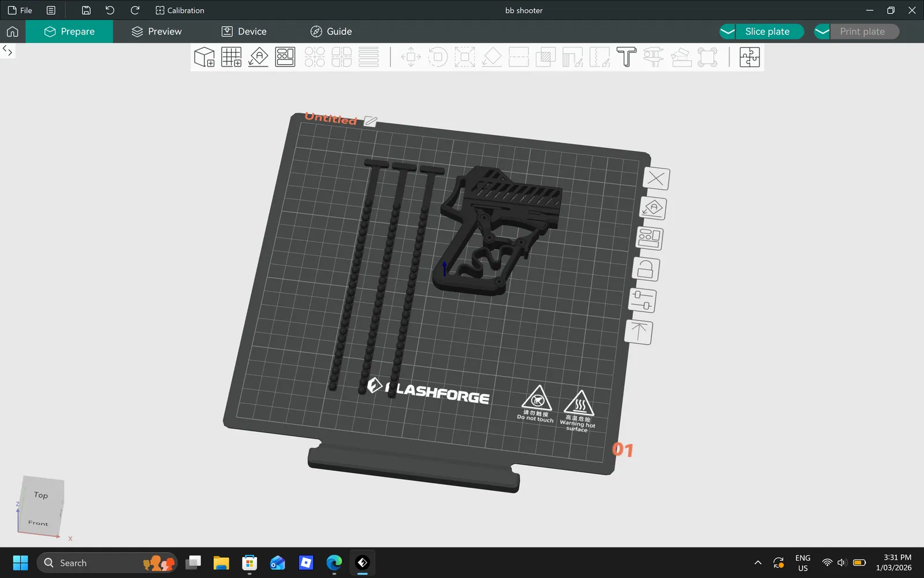Select the Measure caliper tool
The image size is (924, 578).
653,57
